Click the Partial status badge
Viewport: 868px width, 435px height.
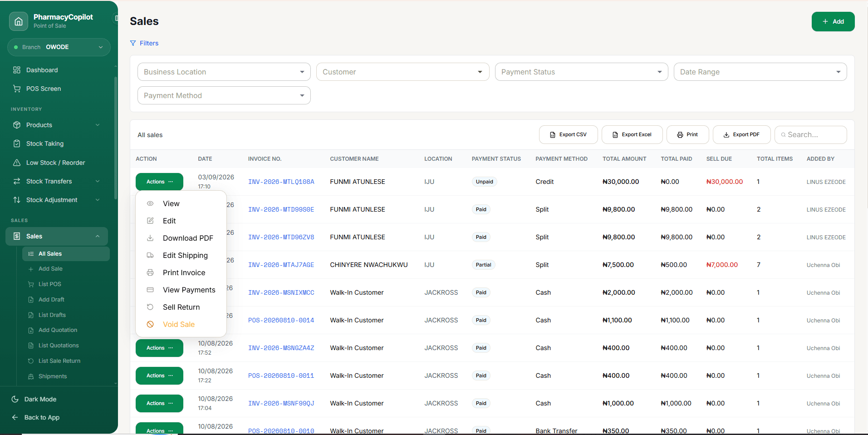point(483,265)
